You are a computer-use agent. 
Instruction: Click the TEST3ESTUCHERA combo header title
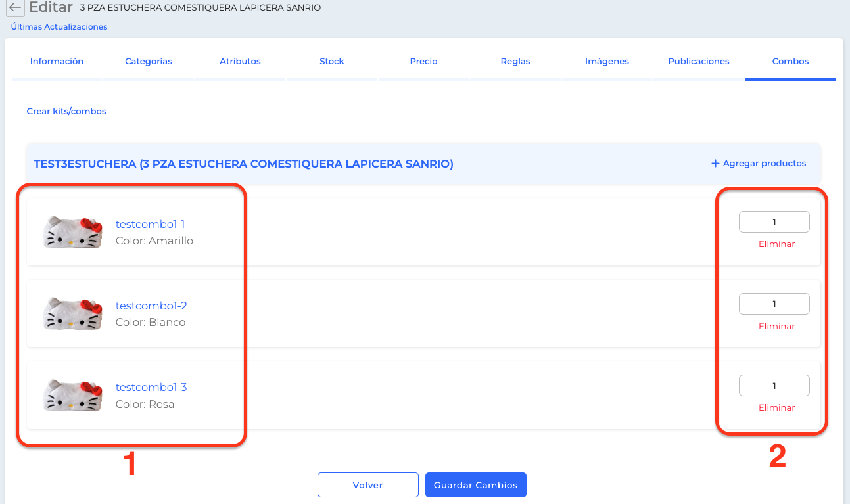[x=244, y=164]
